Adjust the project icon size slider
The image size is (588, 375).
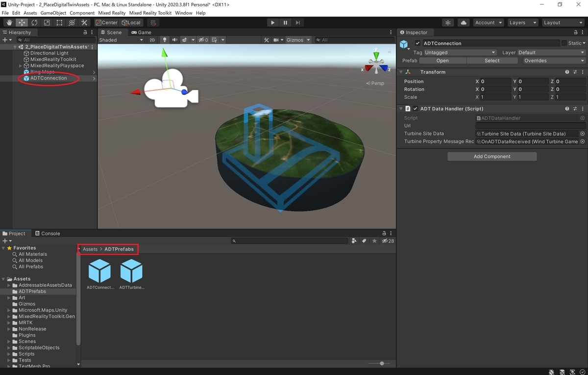click(381, 363)
